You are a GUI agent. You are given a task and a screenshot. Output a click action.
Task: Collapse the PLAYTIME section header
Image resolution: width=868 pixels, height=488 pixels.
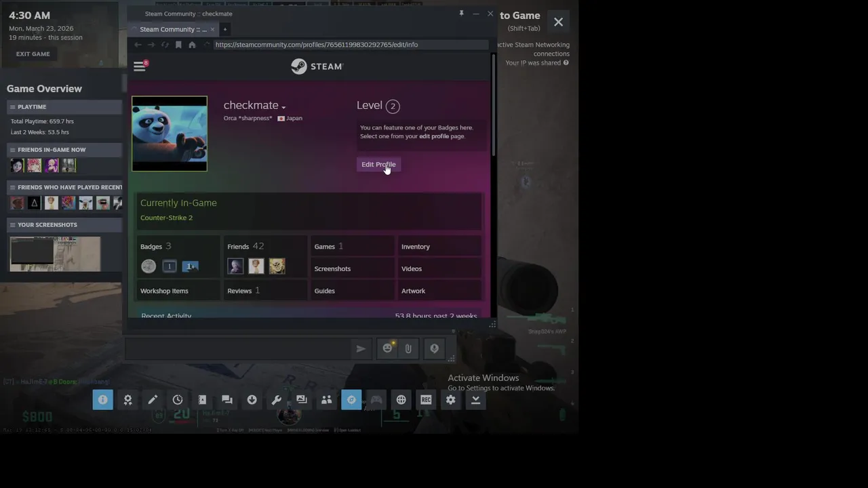point(65,106)
